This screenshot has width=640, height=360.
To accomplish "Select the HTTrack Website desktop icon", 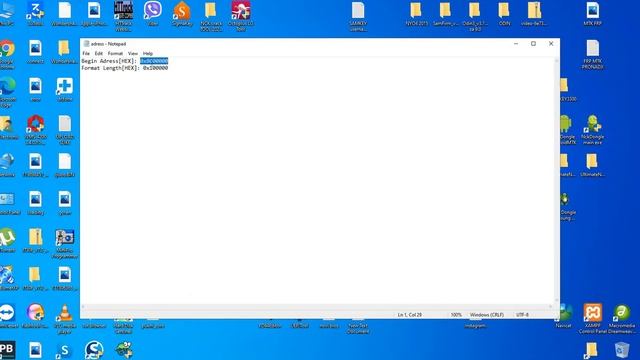I will pyautogui.click(x=123, y=16).
